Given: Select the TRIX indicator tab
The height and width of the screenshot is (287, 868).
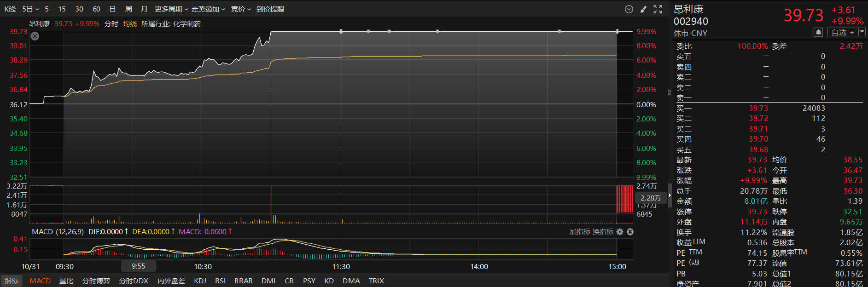Looking at the screenshot, I should [x=376, y=281].
